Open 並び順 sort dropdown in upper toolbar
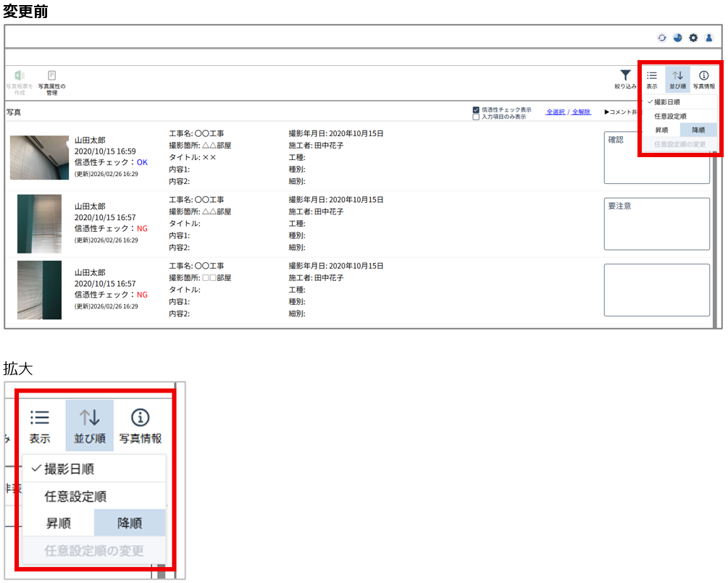This screenshot has height=583, width=728. pos(678,76)
